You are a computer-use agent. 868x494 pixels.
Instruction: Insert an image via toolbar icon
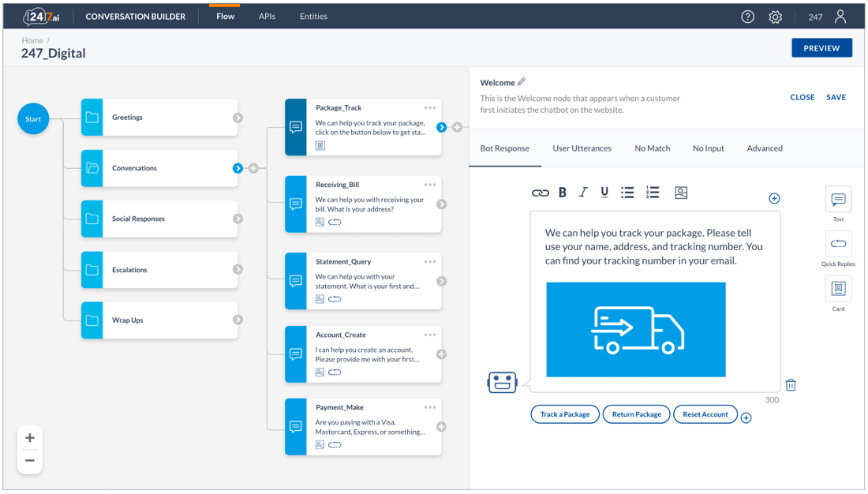point(681,193)
